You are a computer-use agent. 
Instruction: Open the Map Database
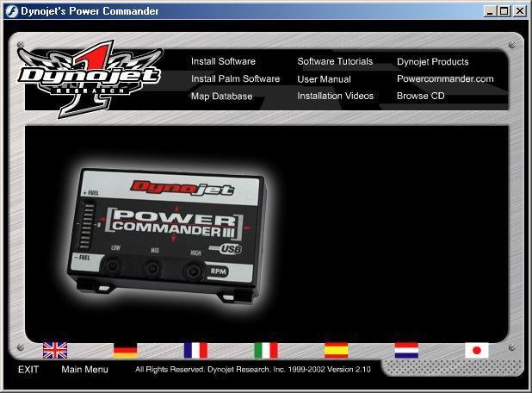221,97
